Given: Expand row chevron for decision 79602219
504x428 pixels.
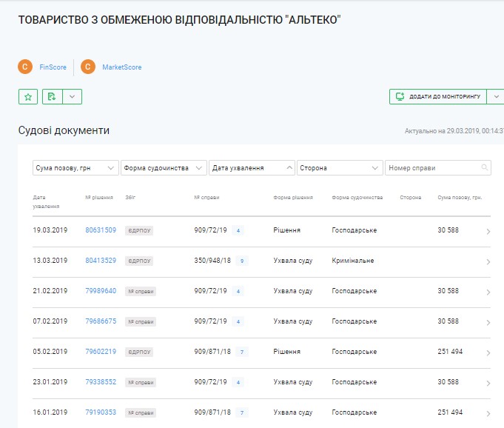Looking at the screenshot, I should pos(488,352).
